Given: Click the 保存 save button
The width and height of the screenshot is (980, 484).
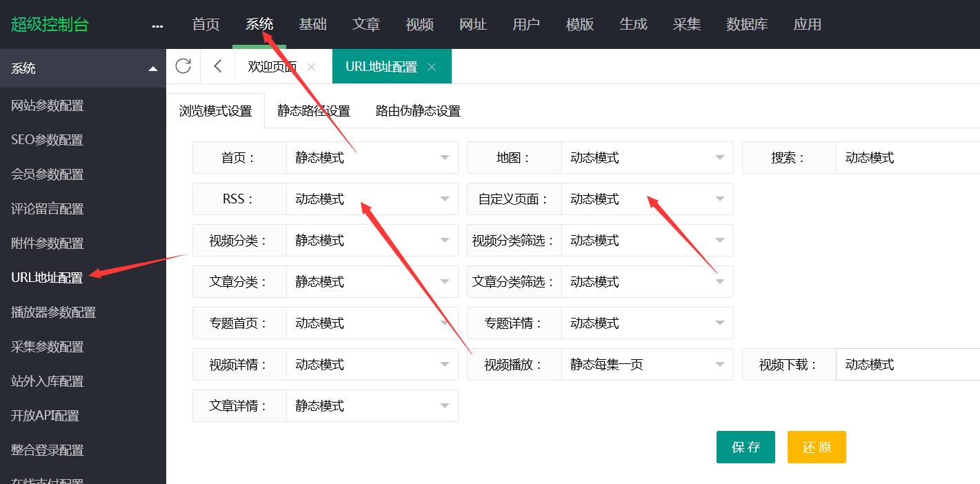Looking at the screenshot, I should [746, 447].
